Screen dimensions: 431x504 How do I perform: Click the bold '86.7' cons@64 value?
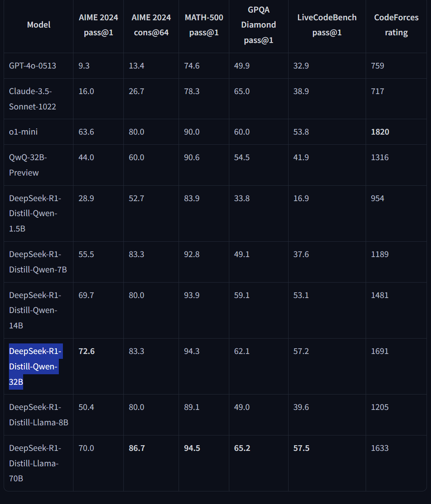(x=137, y=448)
